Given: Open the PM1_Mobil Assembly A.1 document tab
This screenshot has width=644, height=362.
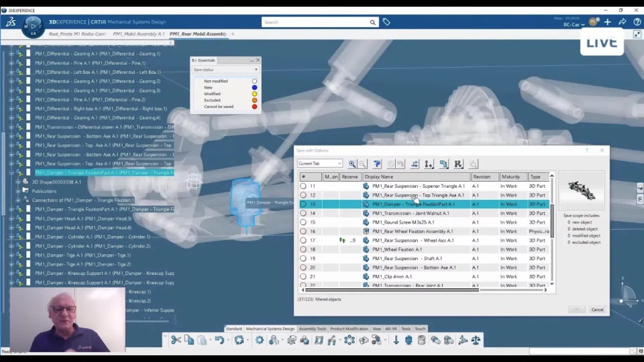Looking at the screenshot, I should point(138,34).
